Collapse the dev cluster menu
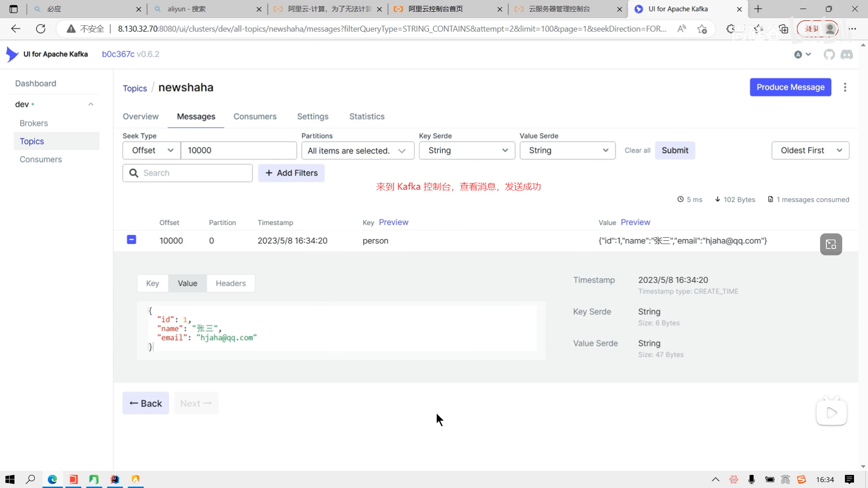The width and height of the screenshot is (868, 488). pos(90,104)
